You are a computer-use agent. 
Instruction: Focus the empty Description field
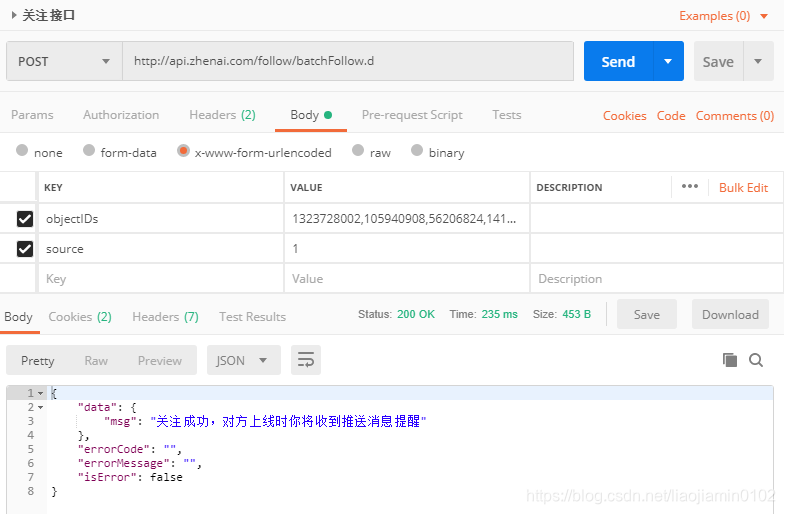pos(656,279)
